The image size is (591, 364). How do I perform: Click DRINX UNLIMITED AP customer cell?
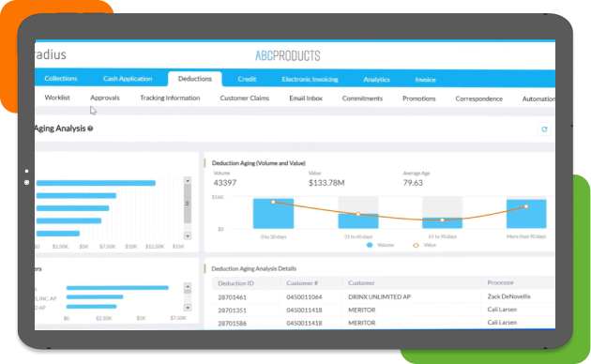click(x=380, y=297)
